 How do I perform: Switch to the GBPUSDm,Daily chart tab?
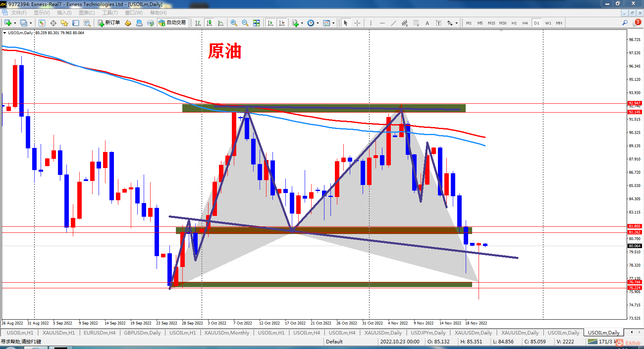[x=142, y=333]
